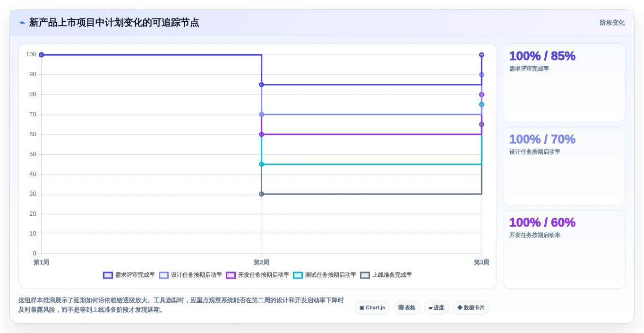Click the 第3周 data point at 100
The width and height of the screenshot is (644, 333).
click(x=481, y=55)
